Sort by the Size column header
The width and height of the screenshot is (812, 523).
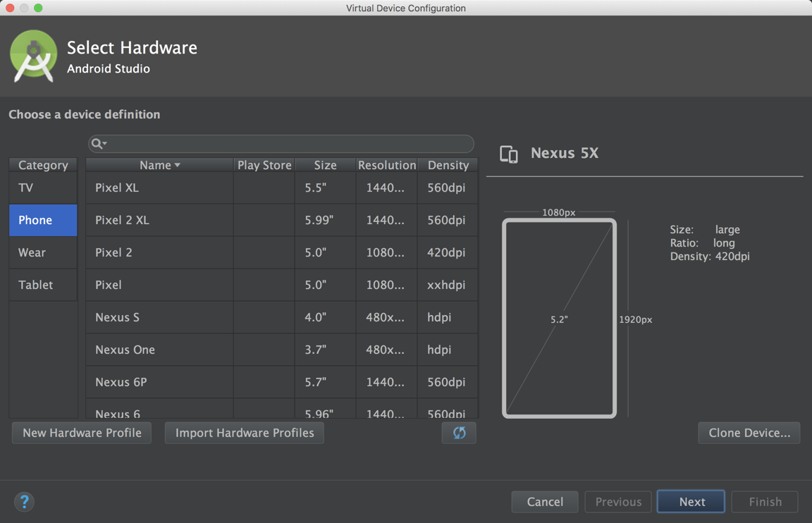coord(325,165)
